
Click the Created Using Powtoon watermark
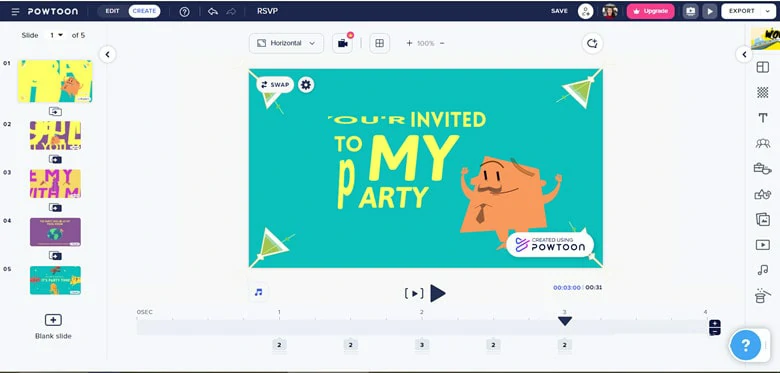[x=550, y=244]
